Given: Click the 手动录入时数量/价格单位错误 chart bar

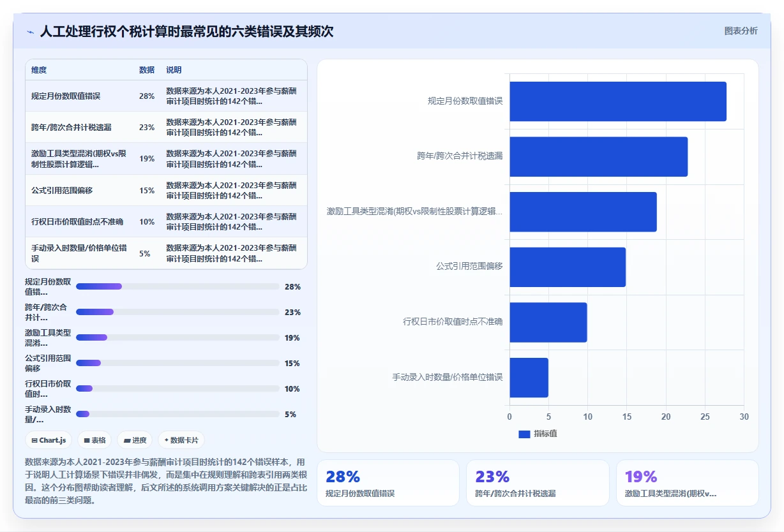Looking at the screenshot, I should click(529, 378).
